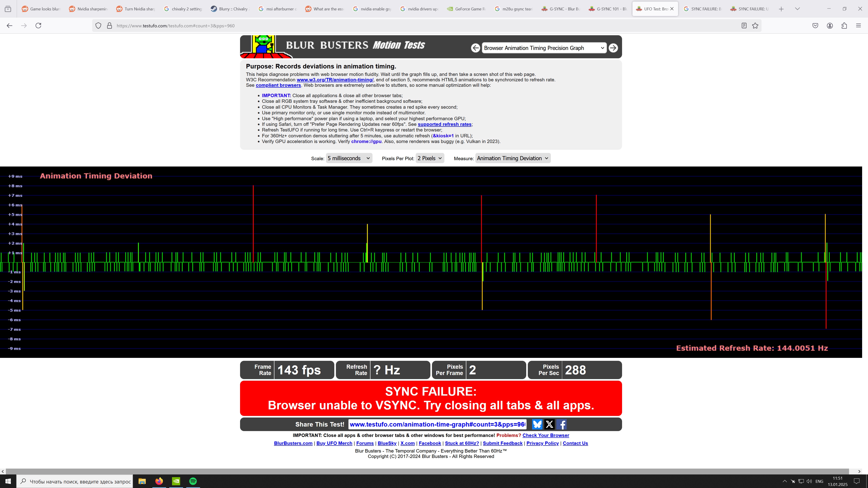Click the next test arrow icon
The image size is (868, 488).
[x=613, y=48]
